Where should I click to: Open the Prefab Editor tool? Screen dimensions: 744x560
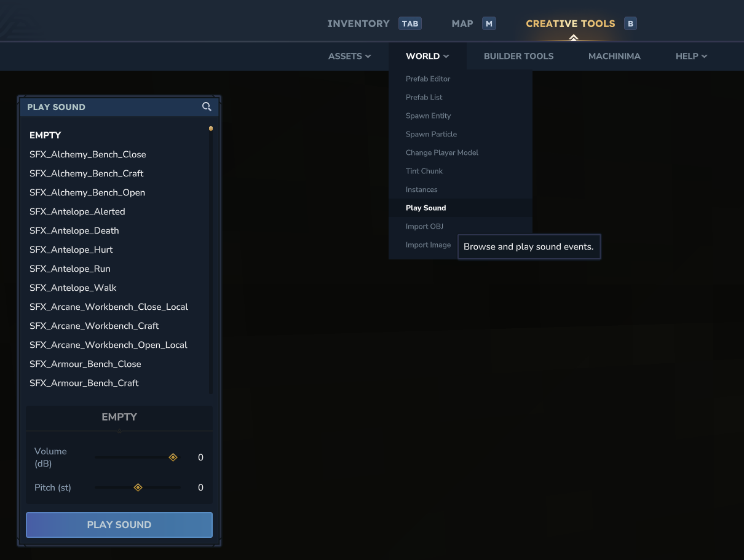427,79
